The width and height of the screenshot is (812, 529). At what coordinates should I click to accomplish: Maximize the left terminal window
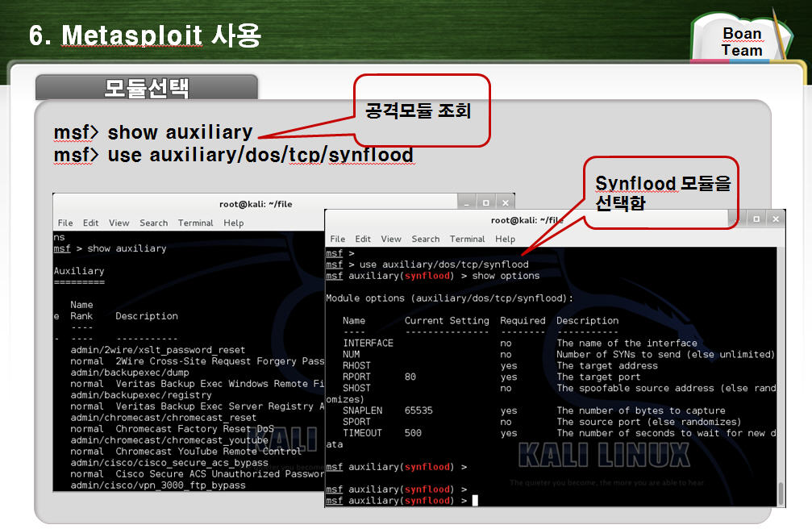pyautogui.click(x=485, y=202)
